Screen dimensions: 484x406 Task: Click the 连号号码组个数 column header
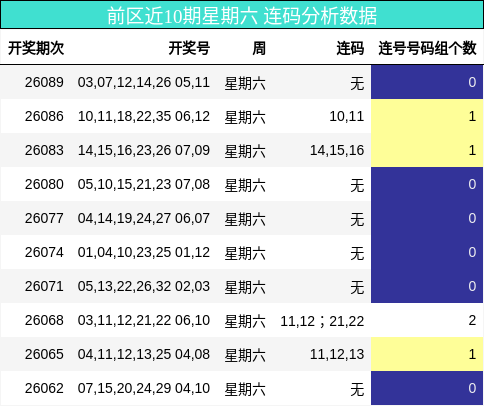coord(427,48)
